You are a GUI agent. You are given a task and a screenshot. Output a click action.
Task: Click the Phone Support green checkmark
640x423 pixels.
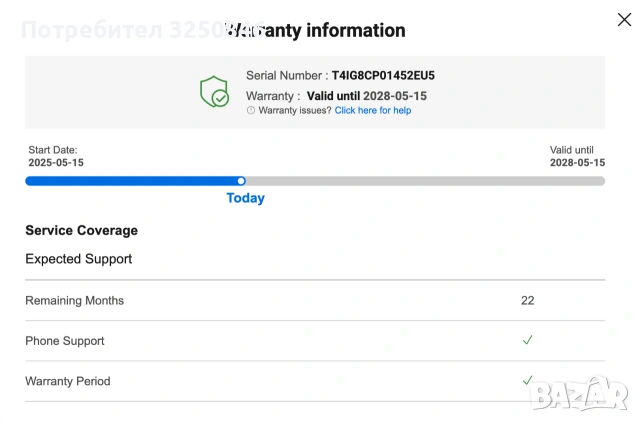coord(527,340)
